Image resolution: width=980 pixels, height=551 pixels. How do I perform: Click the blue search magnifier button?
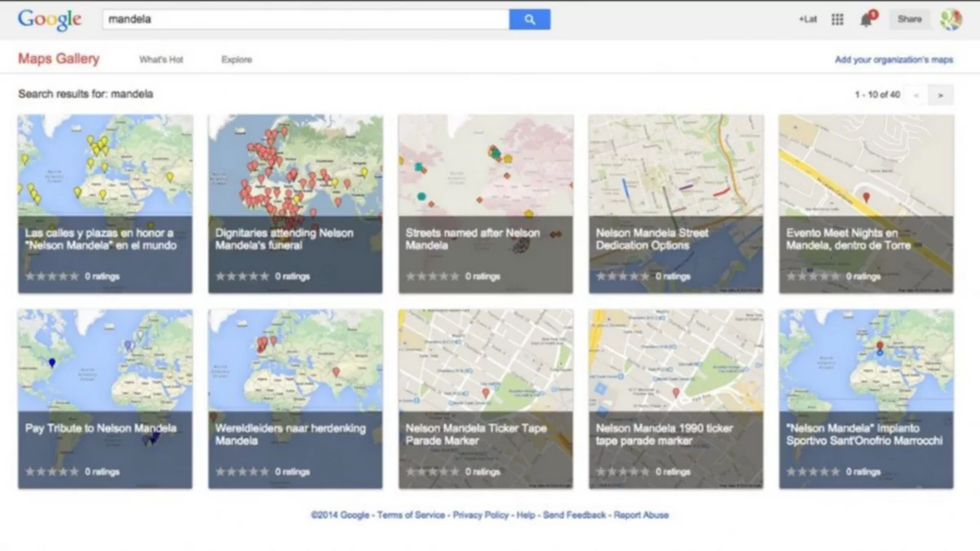pyautogui.click(x=529, y=20)
